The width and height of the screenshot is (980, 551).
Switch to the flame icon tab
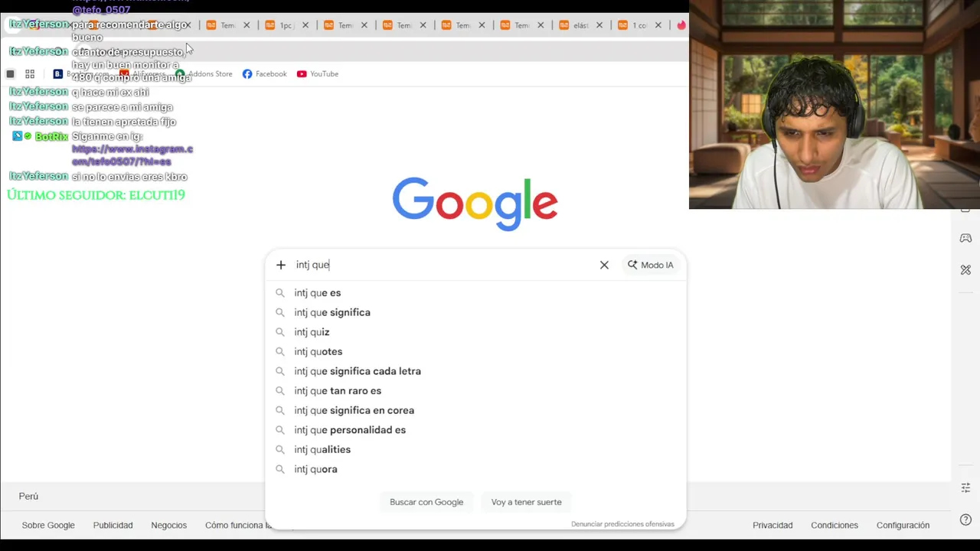tap(681, 25)
